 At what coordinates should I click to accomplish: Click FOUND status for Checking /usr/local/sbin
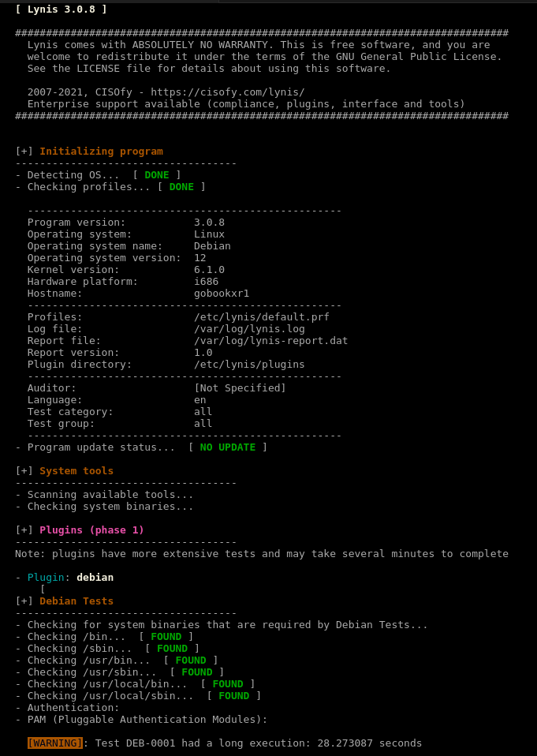click(x=234, y=696)
